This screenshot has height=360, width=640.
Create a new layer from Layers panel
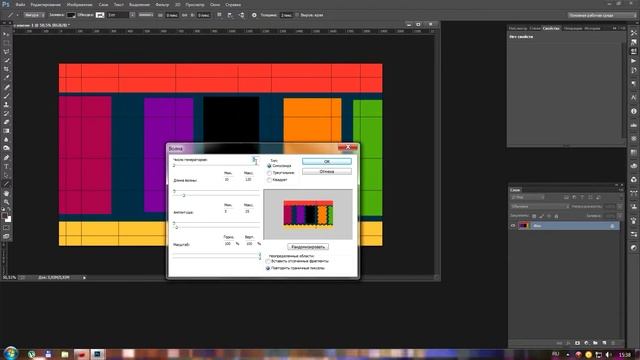(604, 343)
